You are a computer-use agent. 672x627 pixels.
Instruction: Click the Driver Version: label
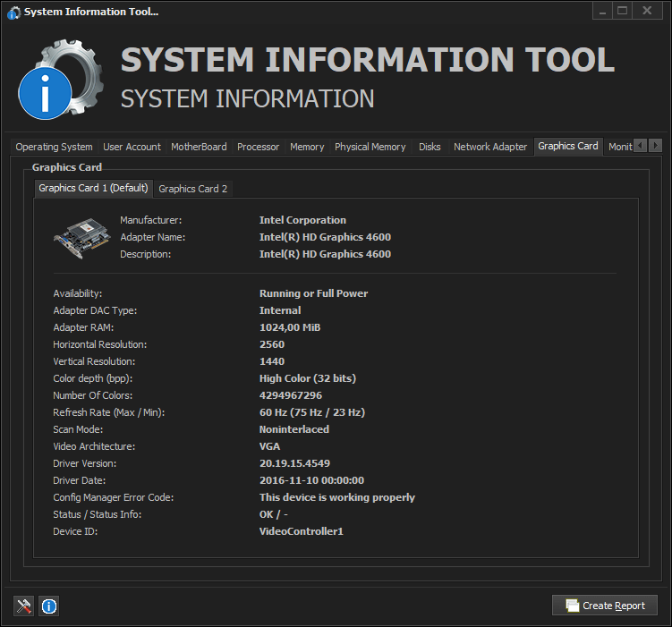click(x=84, y=463)
